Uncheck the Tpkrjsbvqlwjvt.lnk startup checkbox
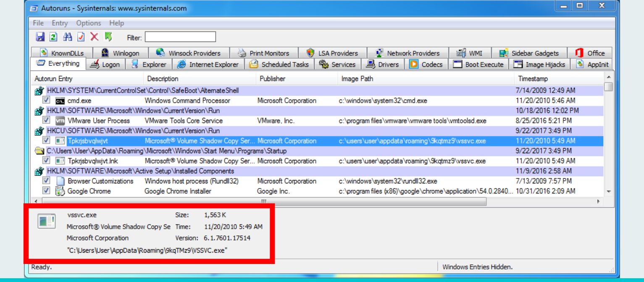The height and width of the screenshot is (282, 644). pos(47,161)
